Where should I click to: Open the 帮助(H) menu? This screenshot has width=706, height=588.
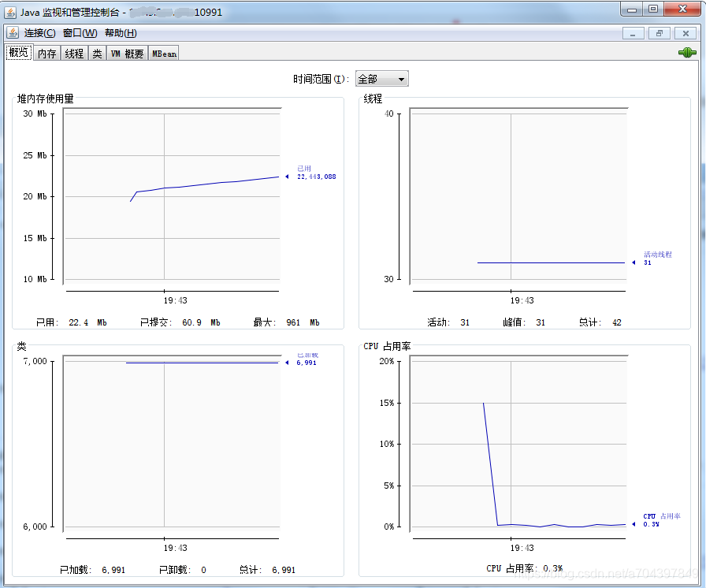(x=121, y=33)
